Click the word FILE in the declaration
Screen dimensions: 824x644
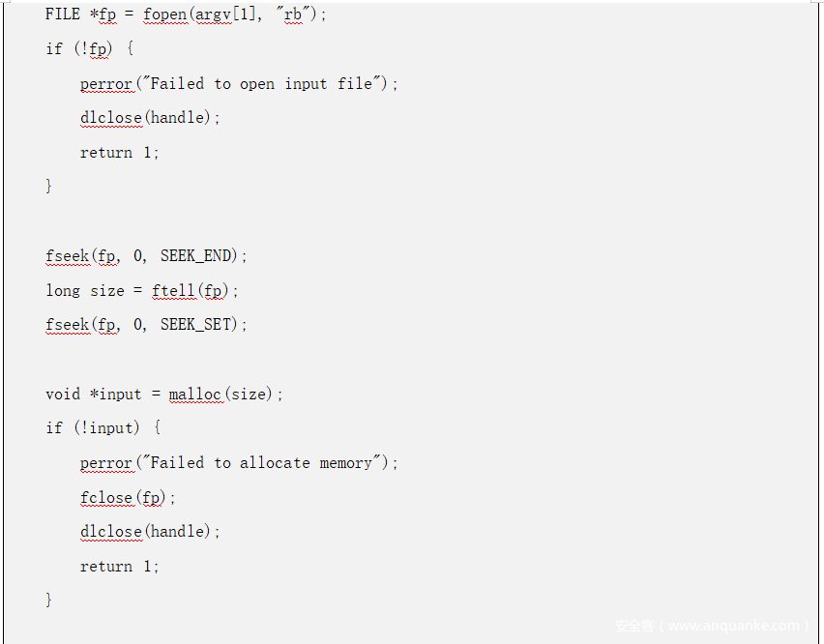[63, 15]
